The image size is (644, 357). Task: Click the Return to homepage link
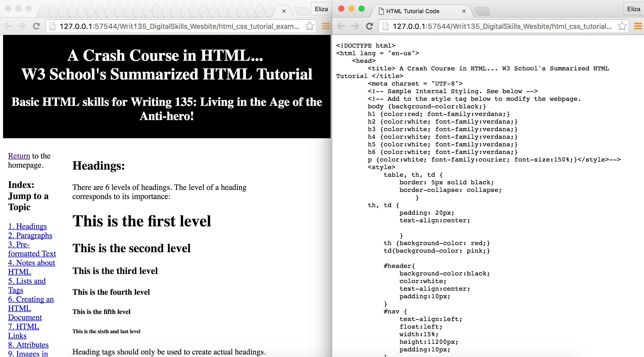coord(19,156)
